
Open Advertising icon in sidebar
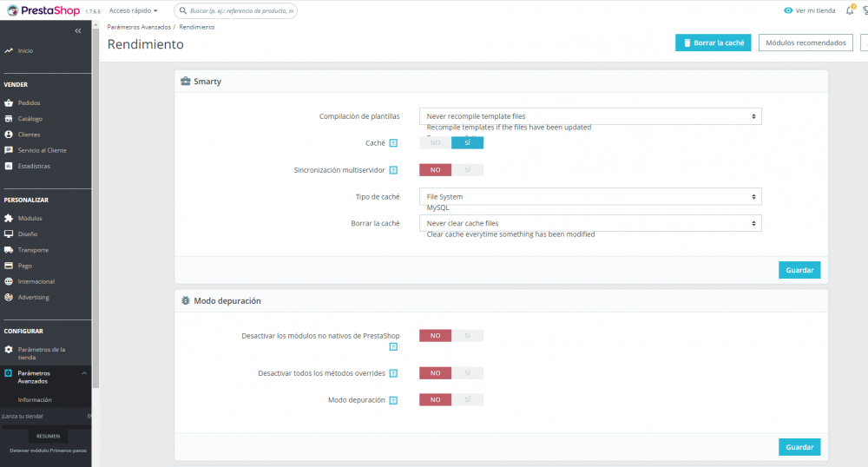tap(9, 297)
